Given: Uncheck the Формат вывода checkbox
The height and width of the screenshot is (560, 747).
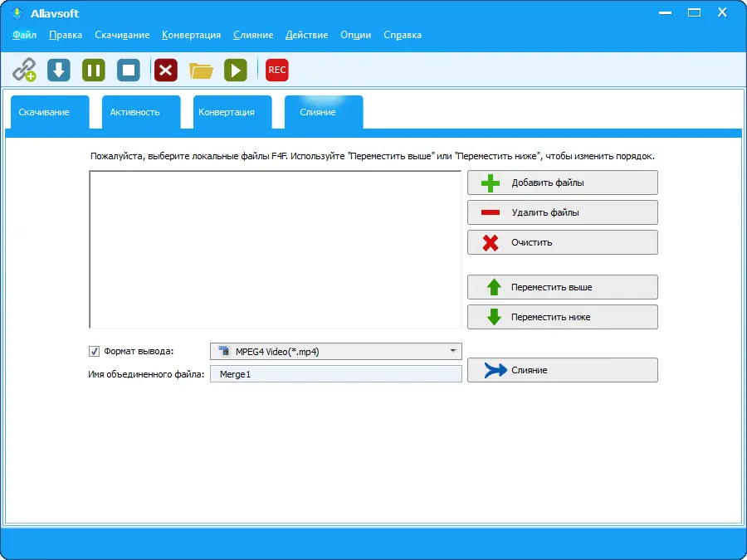Looking at the screenshot, I should tap(94, 350).
